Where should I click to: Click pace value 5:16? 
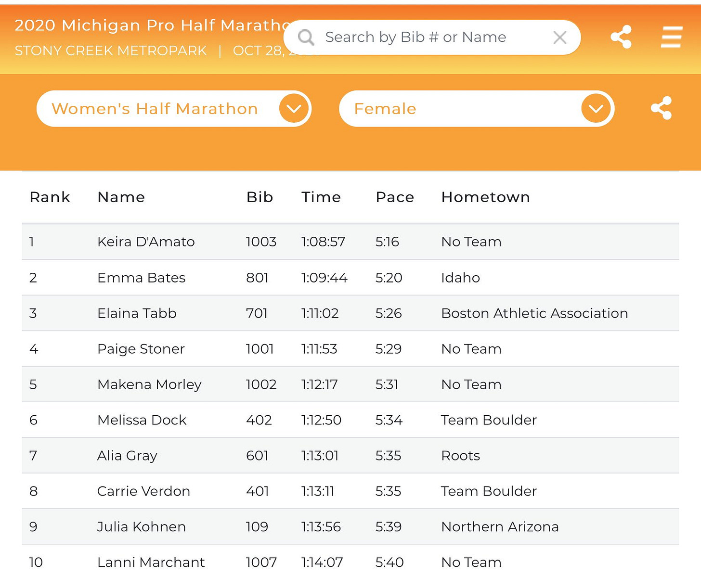[x=388, y=242]
